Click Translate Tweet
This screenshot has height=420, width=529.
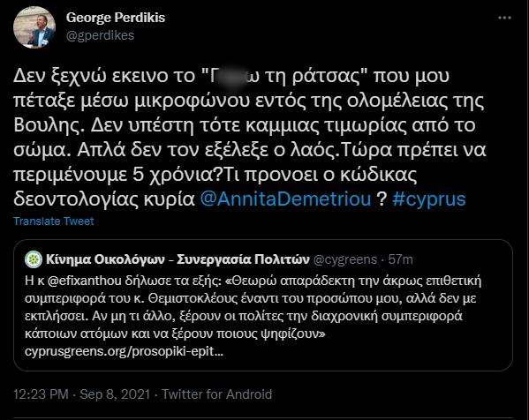54,221
